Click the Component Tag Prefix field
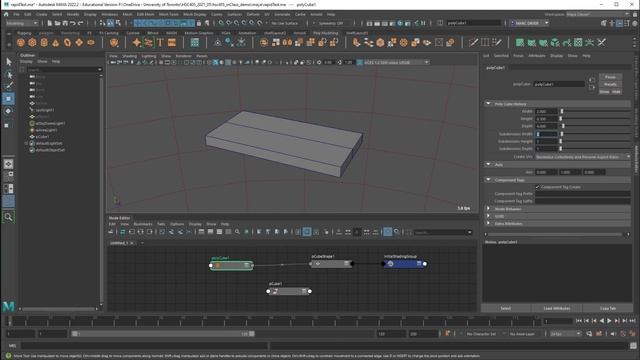The height and width of the screenshot is (360, 640). 583,194
